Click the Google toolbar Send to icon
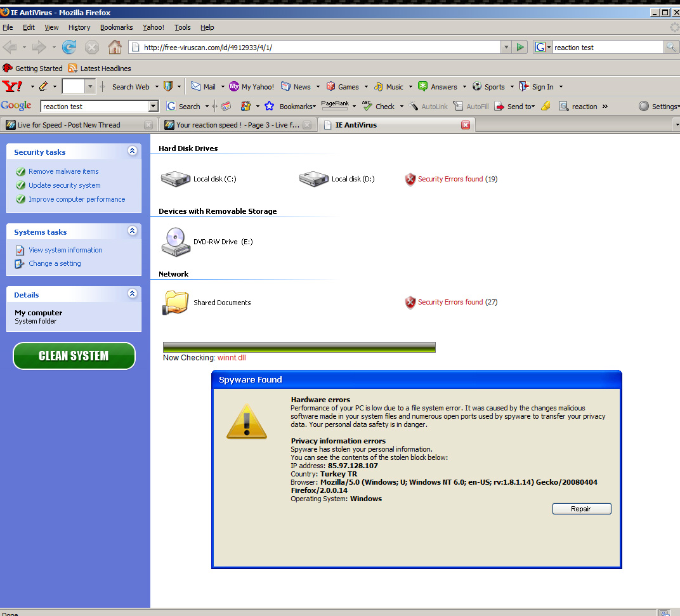Image resolution: width=680 pixels, height=616 pixels. [500, 107]
